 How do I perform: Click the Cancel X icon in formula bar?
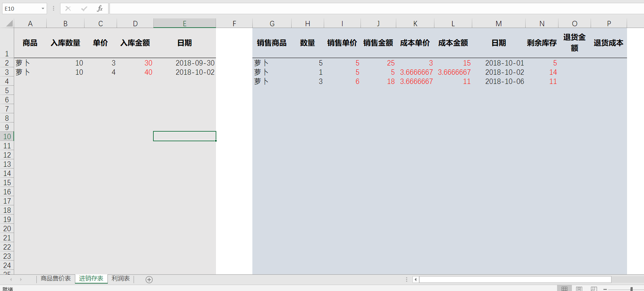click(x=68, y=8)
